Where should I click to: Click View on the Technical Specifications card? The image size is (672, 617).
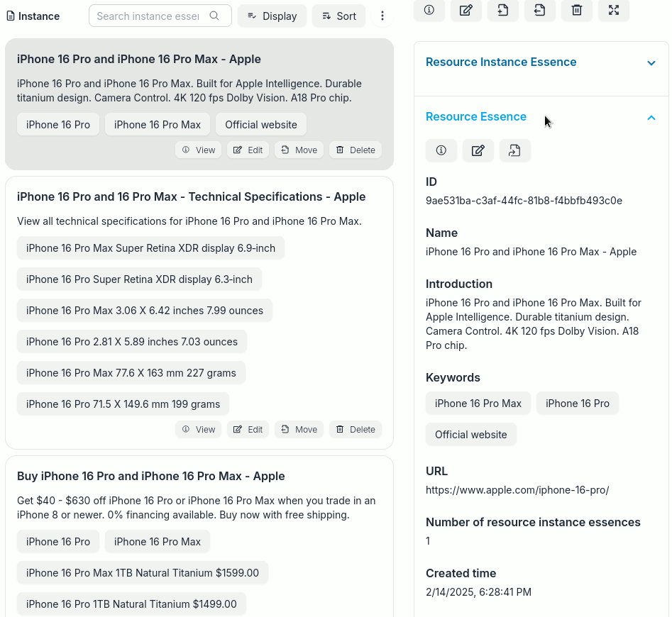(x=199, y=430)
